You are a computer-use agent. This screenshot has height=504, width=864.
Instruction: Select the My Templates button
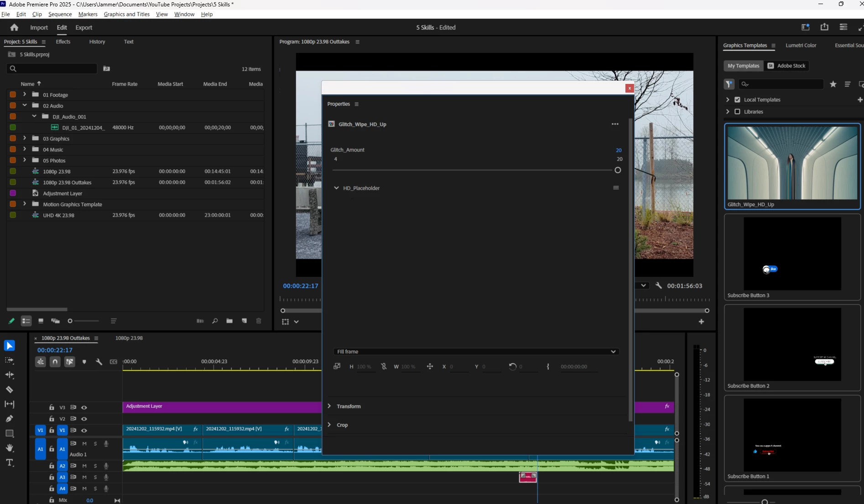point(743,66)
